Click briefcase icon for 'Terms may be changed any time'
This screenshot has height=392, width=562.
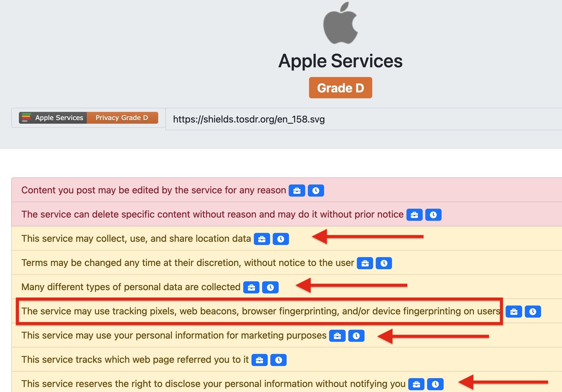tap(365, 263)
